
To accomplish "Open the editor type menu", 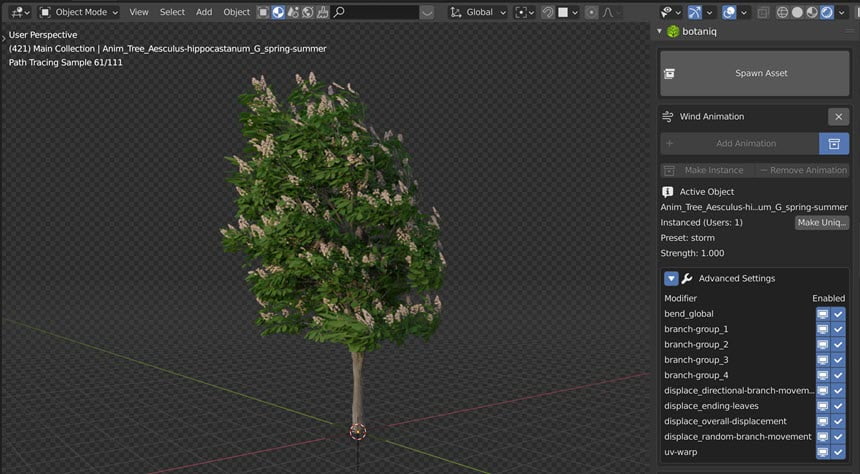I will (20, 12).
